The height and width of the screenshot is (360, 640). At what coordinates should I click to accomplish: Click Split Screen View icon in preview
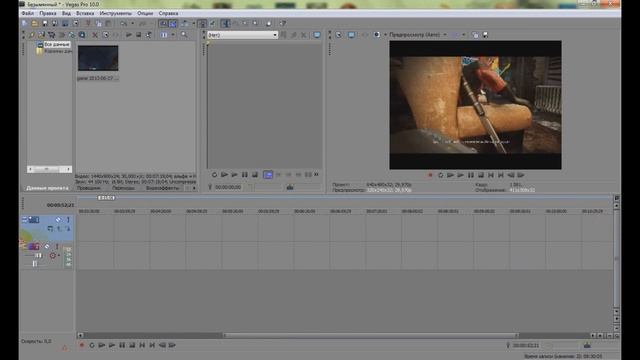coord(377,35)
